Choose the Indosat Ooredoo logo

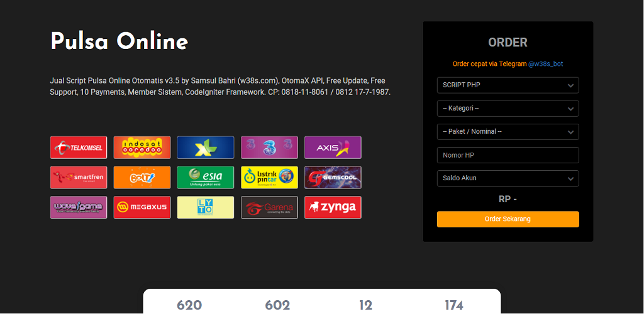142,148
